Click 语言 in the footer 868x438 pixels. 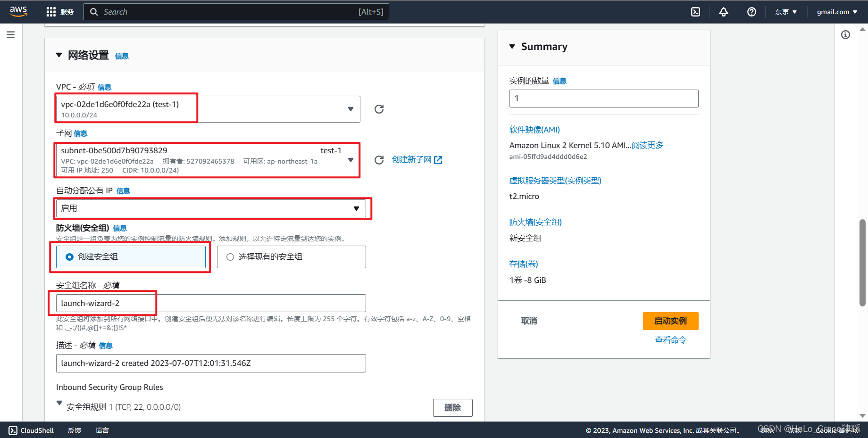(x=102, y=430)
